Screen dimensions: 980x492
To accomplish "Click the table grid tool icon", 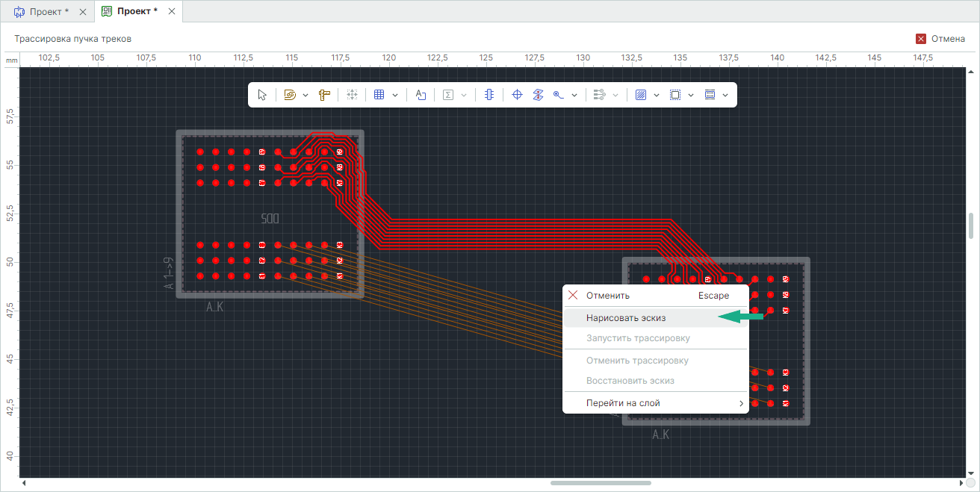I will click(x=379, y=95).
